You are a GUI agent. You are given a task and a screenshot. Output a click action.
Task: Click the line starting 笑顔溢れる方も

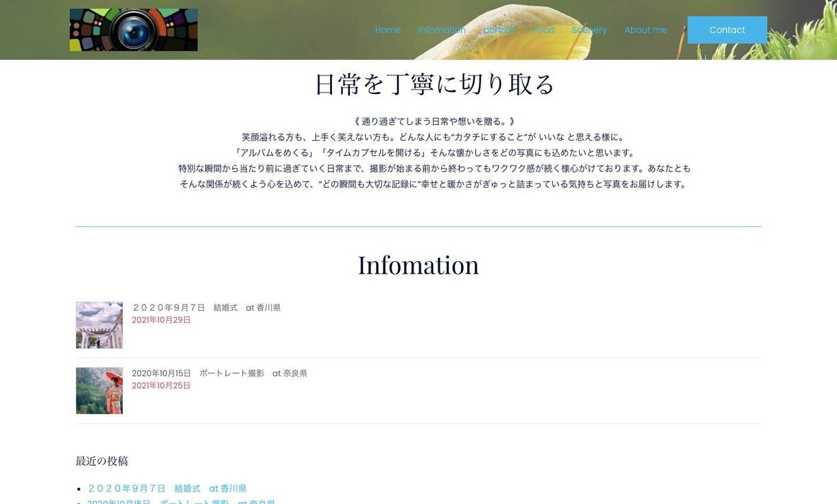tap(434, 137)
